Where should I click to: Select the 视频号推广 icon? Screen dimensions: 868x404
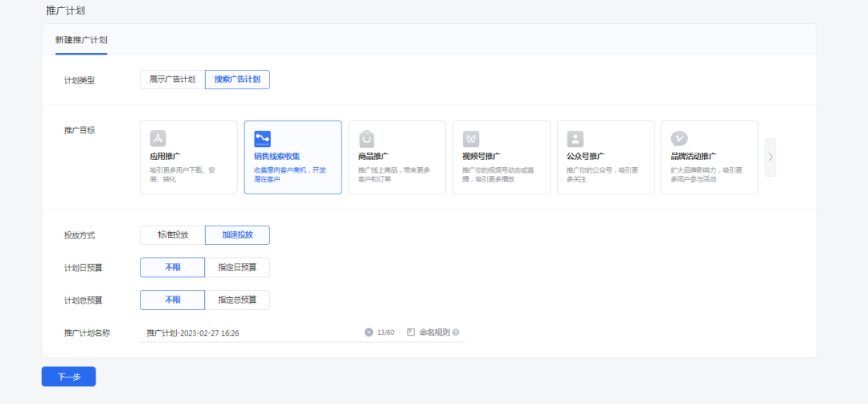[x=471, y=139]
